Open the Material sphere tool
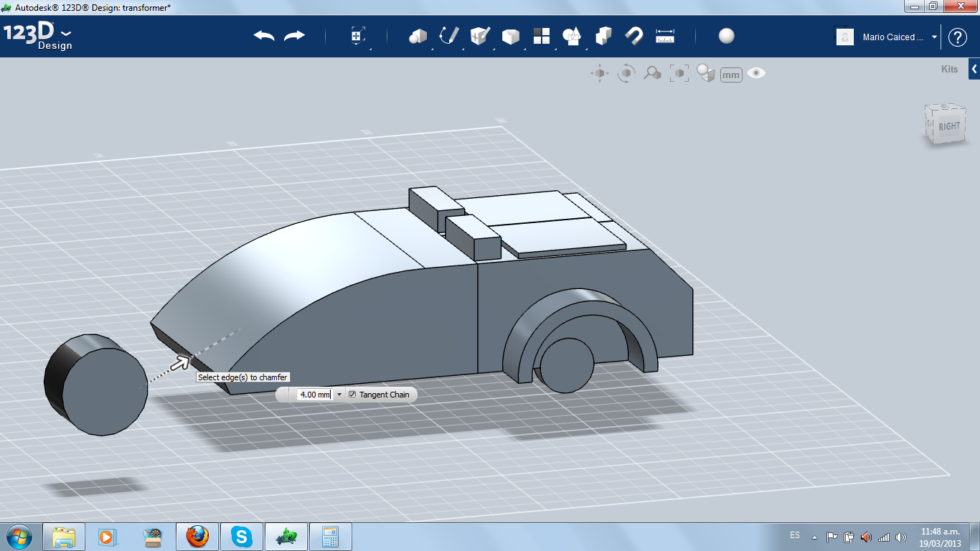 (726, 36)
